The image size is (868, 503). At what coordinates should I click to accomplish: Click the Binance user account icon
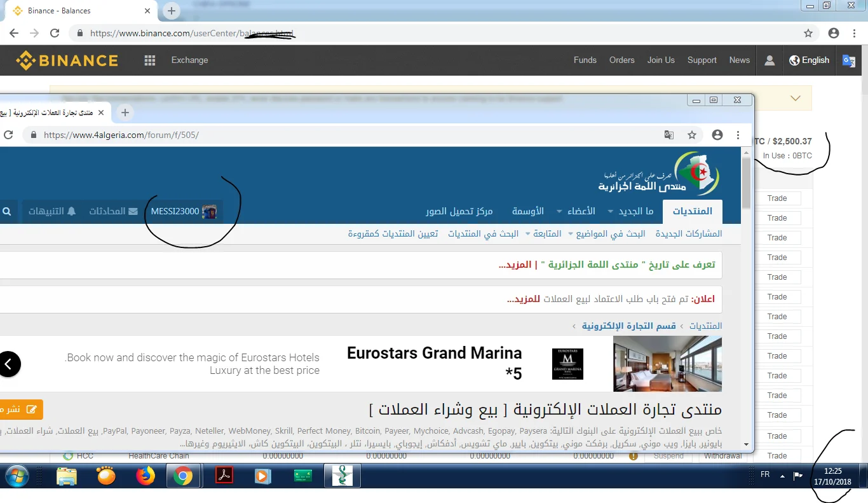point(770,60)
